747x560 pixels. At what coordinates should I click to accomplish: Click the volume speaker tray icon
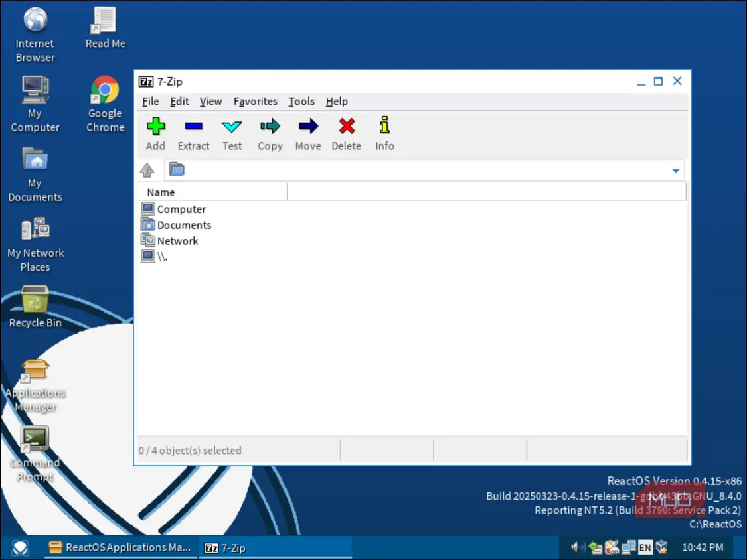(578, 547)
